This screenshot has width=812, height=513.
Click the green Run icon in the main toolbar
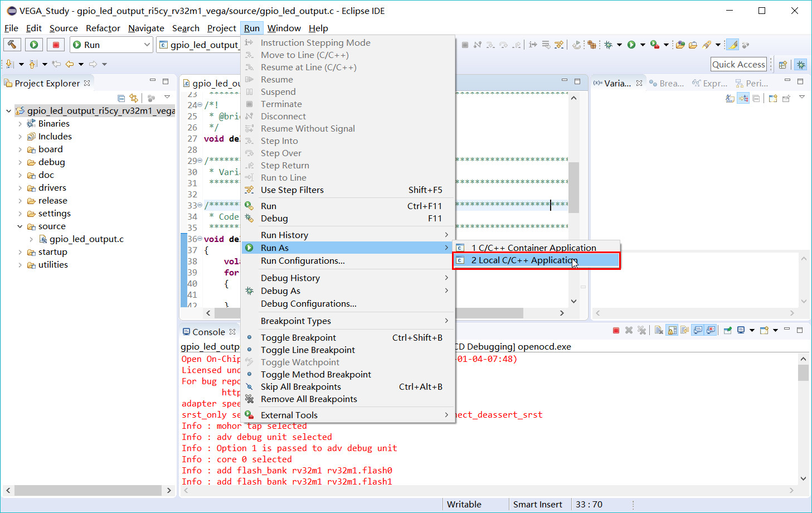[631, 45]
